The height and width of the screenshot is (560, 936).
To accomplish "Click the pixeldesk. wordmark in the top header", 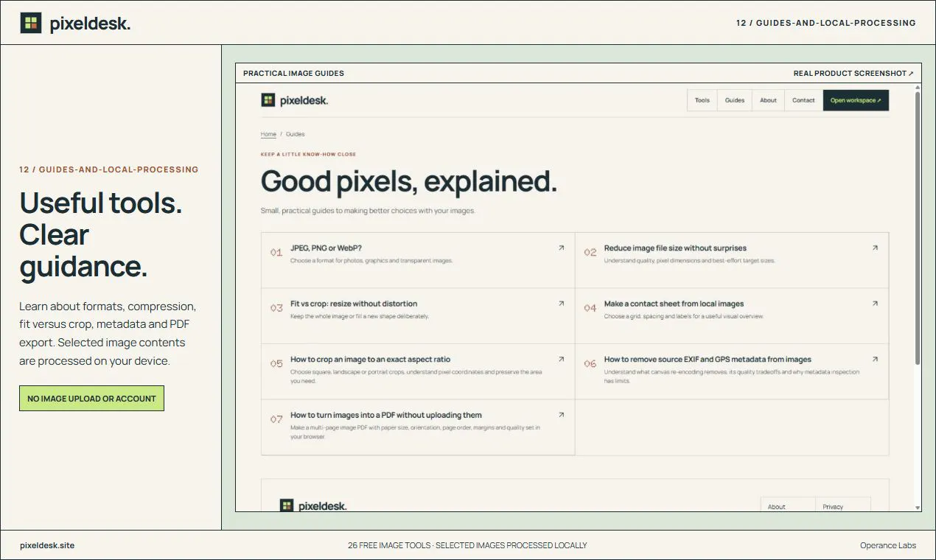I will tap(90, 24).
